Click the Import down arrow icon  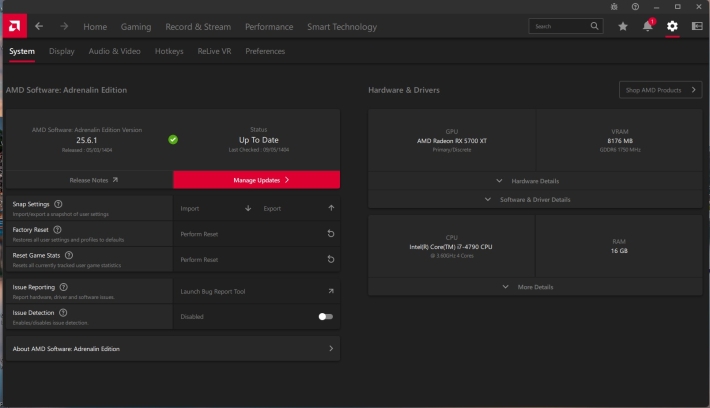[x=248, y=208]
